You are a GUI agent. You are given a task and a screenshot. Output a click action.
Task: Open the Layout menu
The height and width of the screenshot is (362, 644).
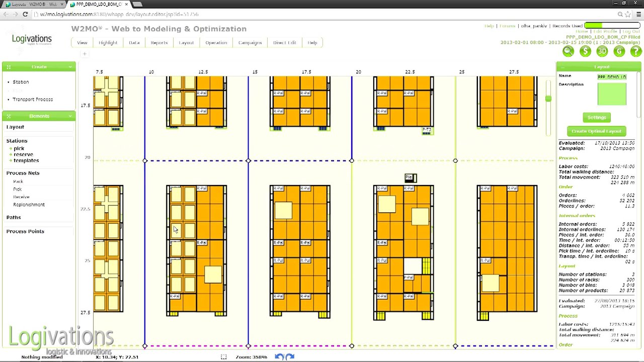186,43
